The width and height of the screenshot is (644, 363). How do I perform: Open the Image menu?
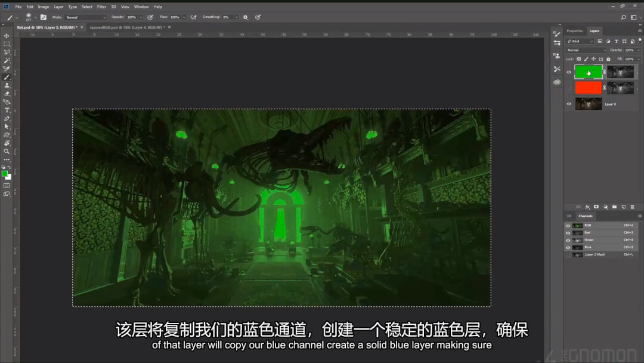click(44, 7)
